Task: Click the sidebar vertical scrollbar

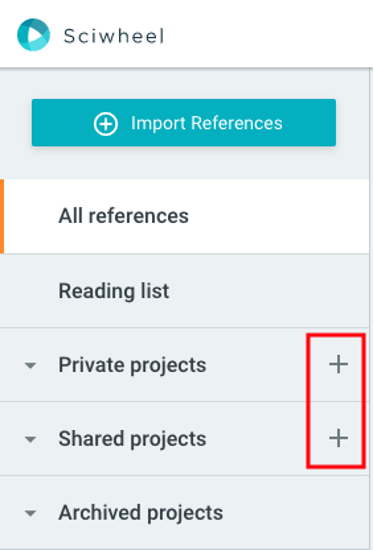Action: click(371, 309)
